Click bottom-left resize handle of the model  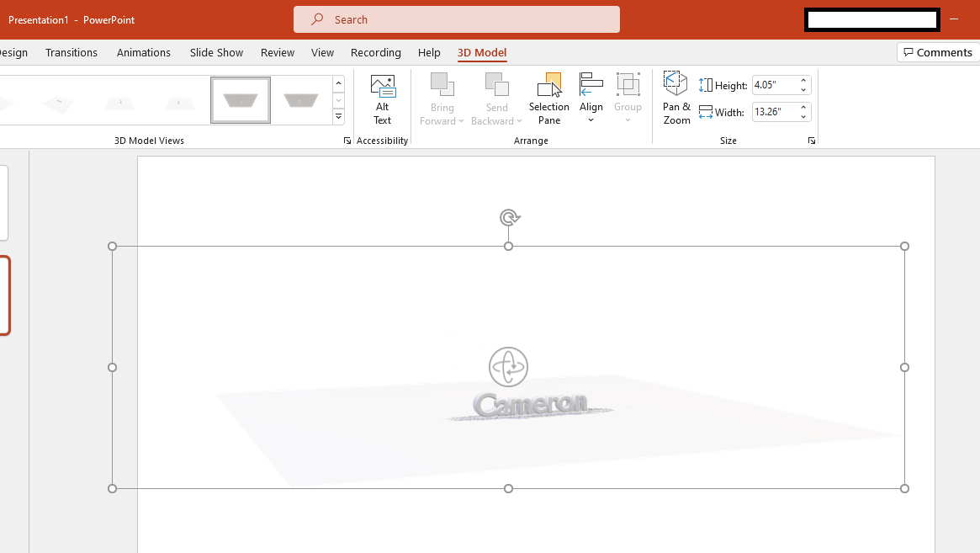pos(113,488)
